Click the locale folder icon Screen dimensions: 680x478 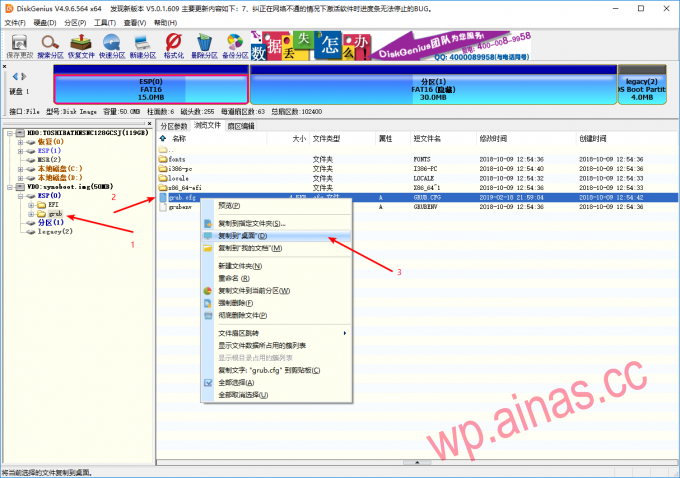(x=163, y=178)
